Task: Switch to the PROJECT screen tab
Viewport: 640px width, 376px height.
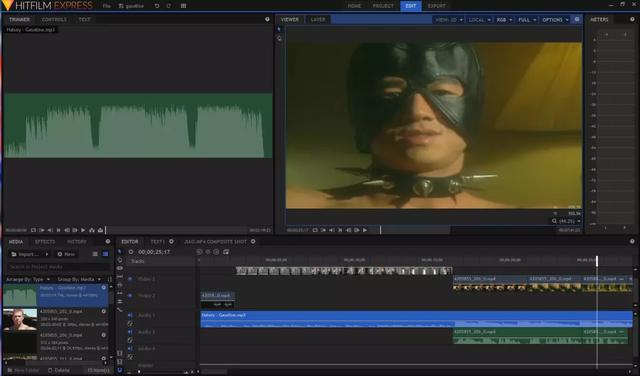Action: tap(383, 6)
